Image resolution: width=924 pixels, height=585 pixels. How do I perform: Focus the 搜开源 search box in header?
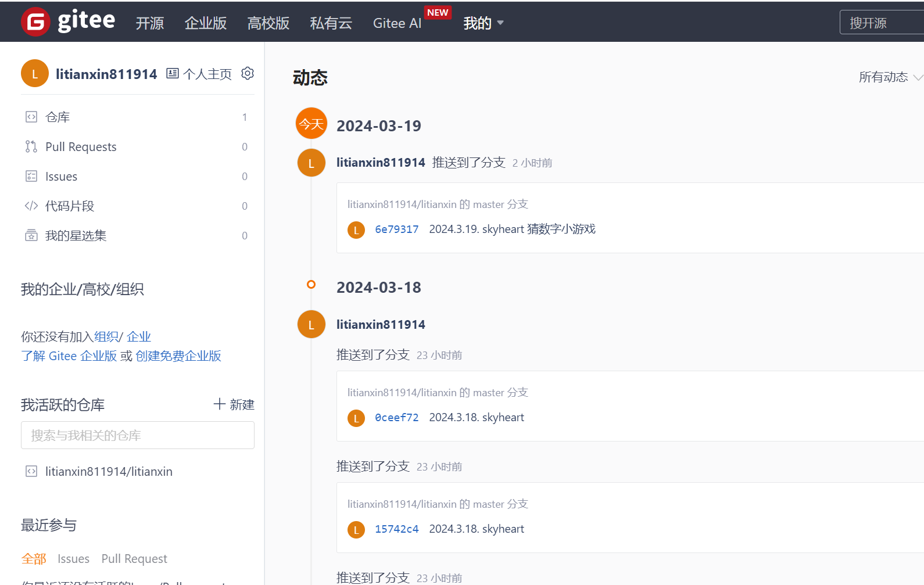(882, 23)
